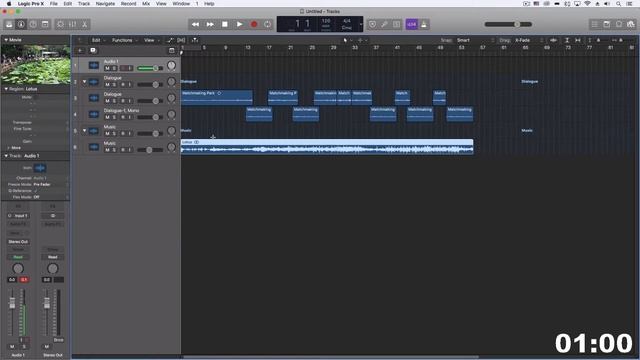640x360 pixels.
Task: Click the Tuner icon
Action: [x=384, y=24]
